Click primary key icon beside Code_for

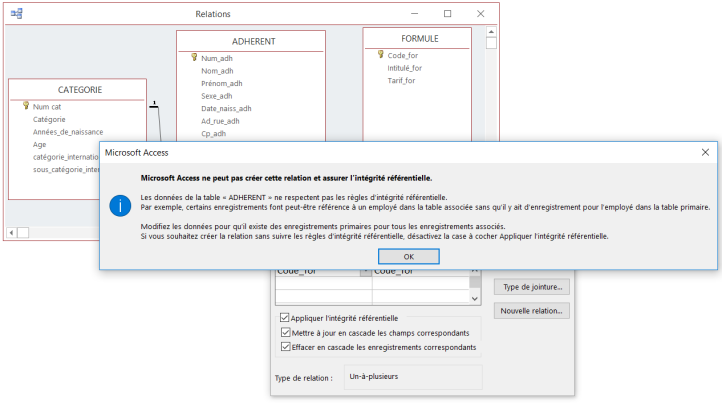pyautogui.click(x=381, y=54)
